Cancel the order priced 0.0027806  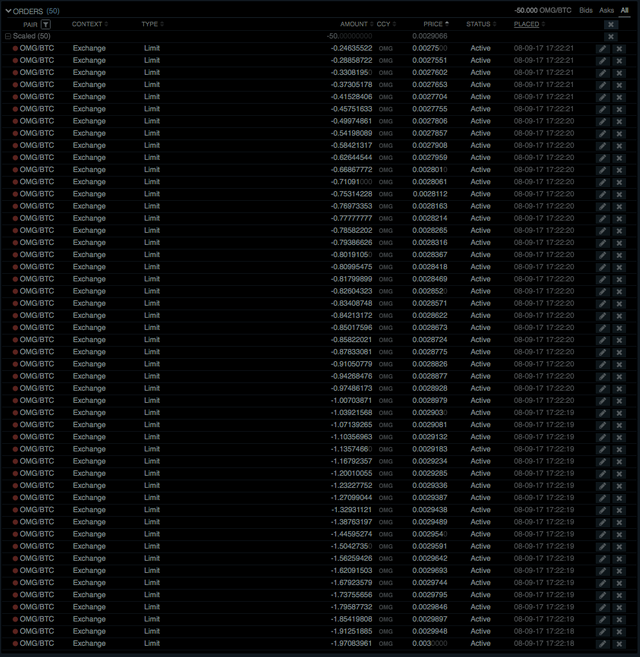[x=619, y=122]
